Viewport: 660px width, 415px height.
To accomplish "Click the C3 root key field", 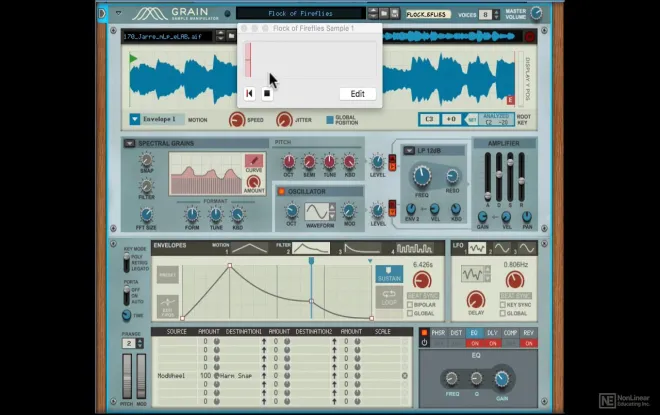I will pos(429,120).
